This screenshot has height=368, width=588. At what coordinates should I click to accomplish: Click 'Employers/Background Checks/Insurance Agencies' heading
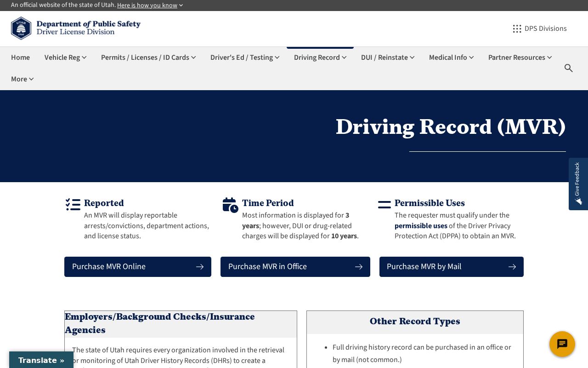pos(160,323)
